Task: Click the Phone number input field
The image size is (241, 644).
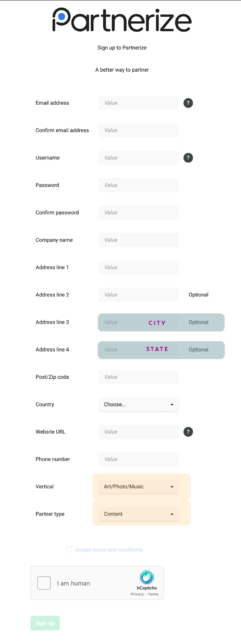Action: click(x=139, y=459)
